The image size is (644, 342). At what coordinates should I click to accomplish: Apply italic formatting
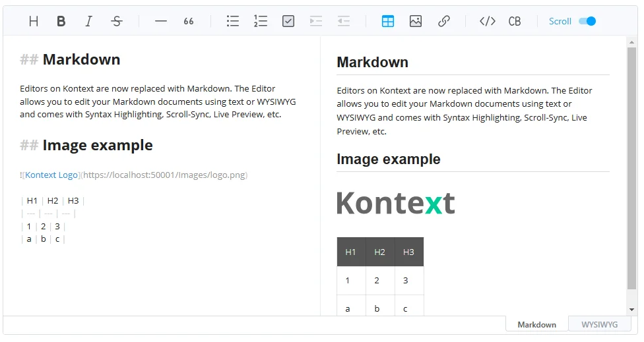[x=89, y=21]
